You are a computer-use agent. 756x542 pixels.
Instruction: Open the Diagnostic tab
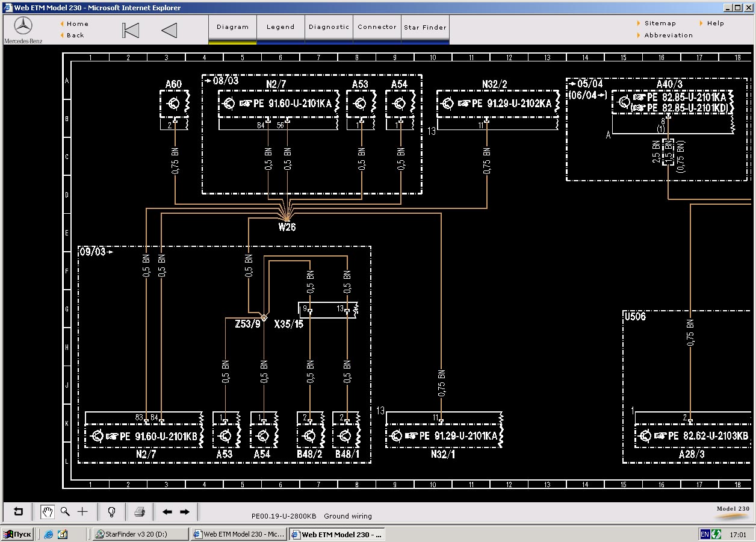pyautogui.click(x=329, y=27)
